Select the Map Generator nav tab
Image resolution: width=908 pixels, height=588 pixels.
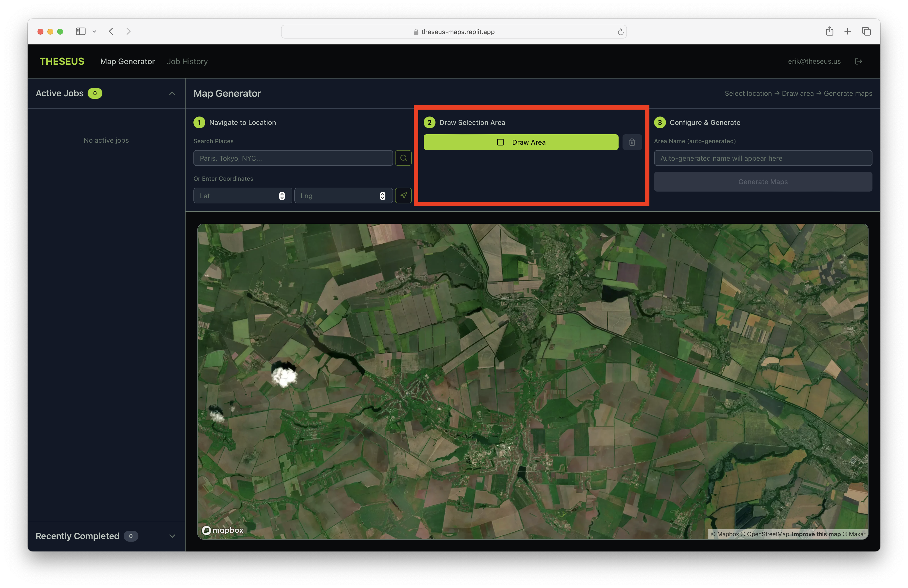127,61
